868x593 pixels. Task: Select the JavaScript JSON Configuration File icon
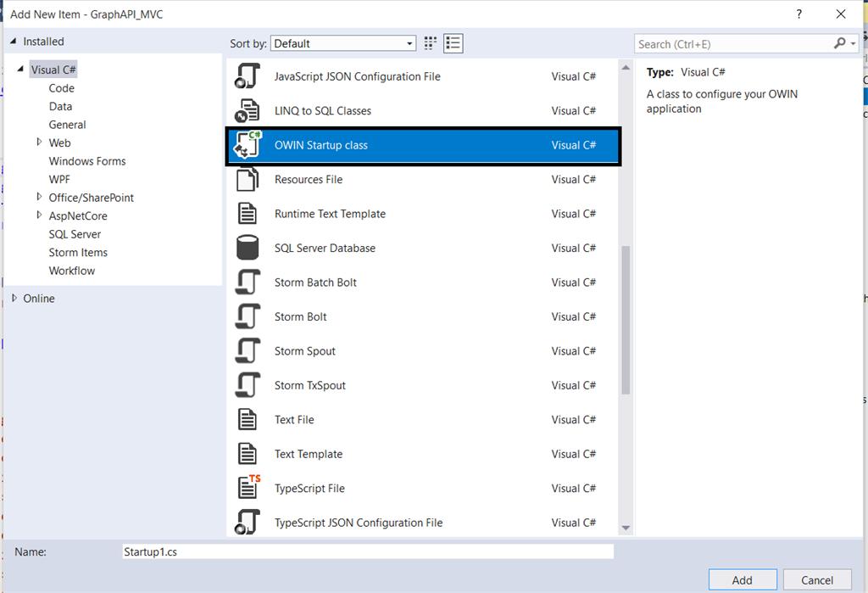(x=248, y=76)
